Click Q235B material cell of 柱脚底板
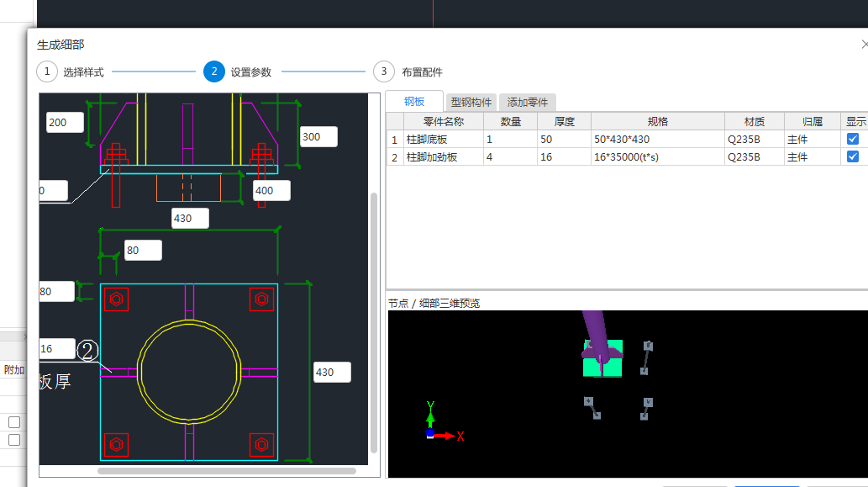868x487 pixels. (755, 139)
